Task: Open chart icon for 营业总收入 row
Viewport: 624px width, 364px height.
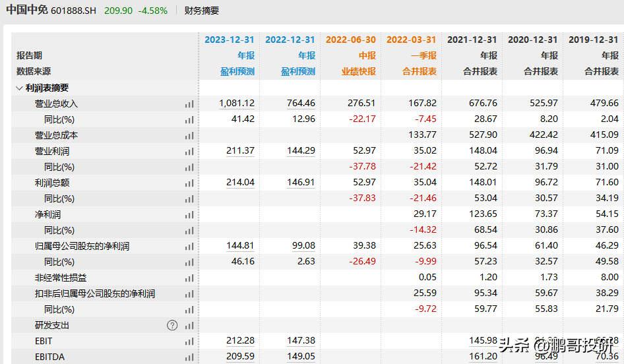Action: (x=189, y=104)
